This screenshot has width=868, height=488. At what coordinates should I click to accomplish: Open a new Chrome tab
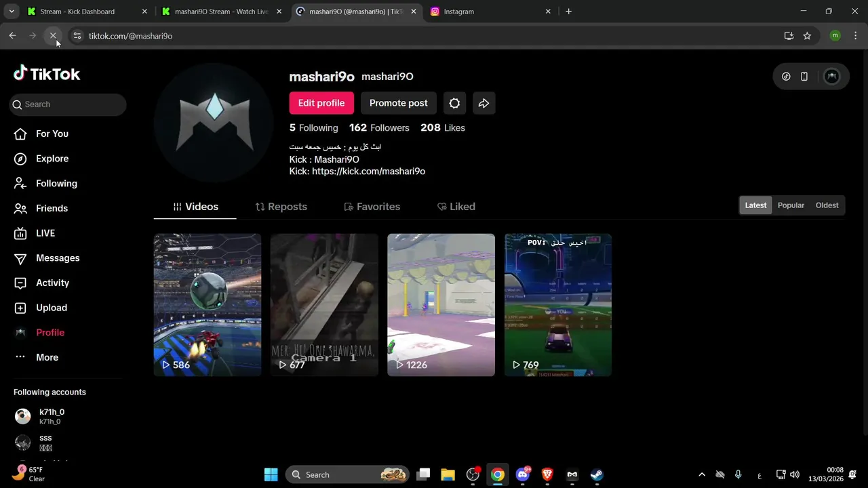click(568, 12)
